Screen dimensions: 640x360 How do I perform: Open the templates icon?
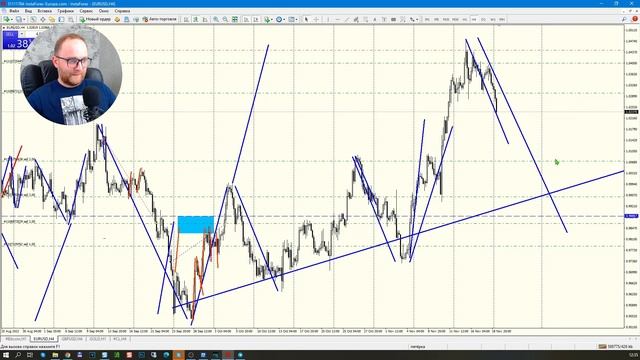pyautogui.click(x=291, y=19)
